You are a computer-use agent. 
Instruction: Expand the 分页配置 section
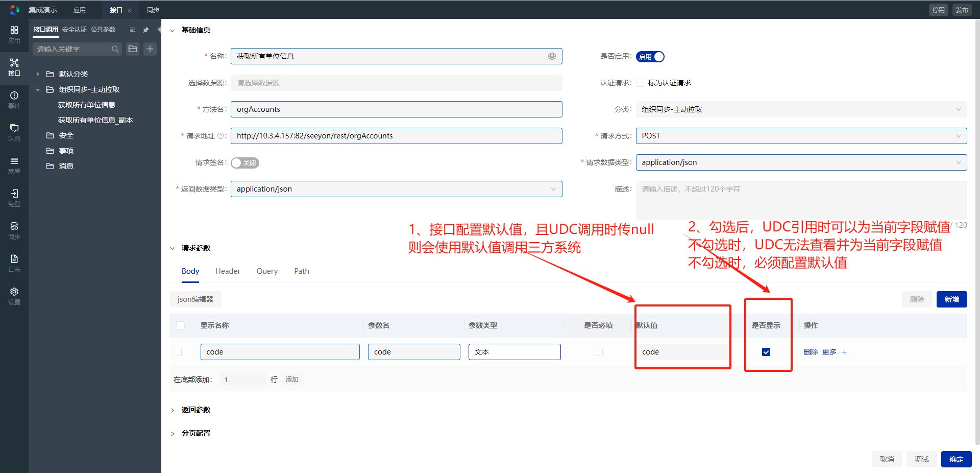pos(172,434)
